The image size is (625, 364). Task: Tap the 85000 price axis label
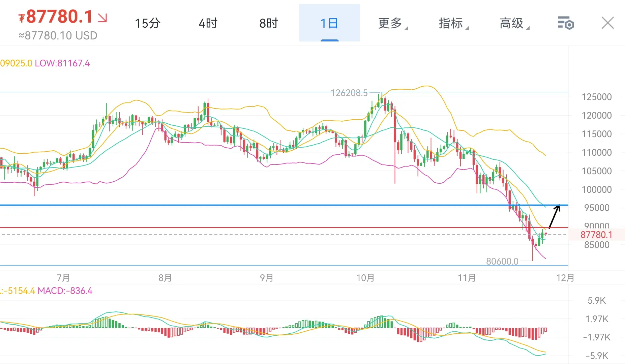tap(597, 245)
